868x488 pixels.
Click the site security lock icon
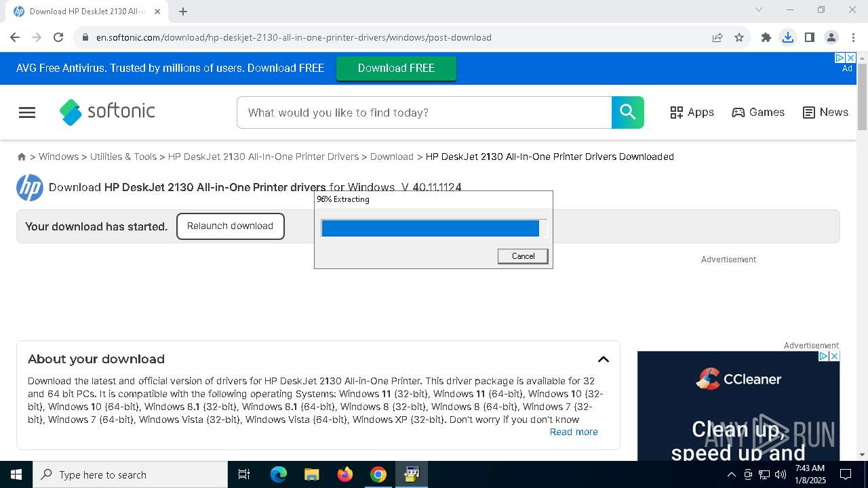coord(85,37)
